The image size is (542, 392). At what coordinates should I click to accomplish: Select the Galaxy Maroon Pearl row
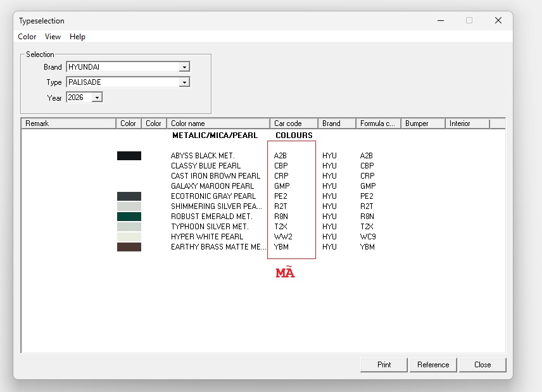click(x=212, y=186)
